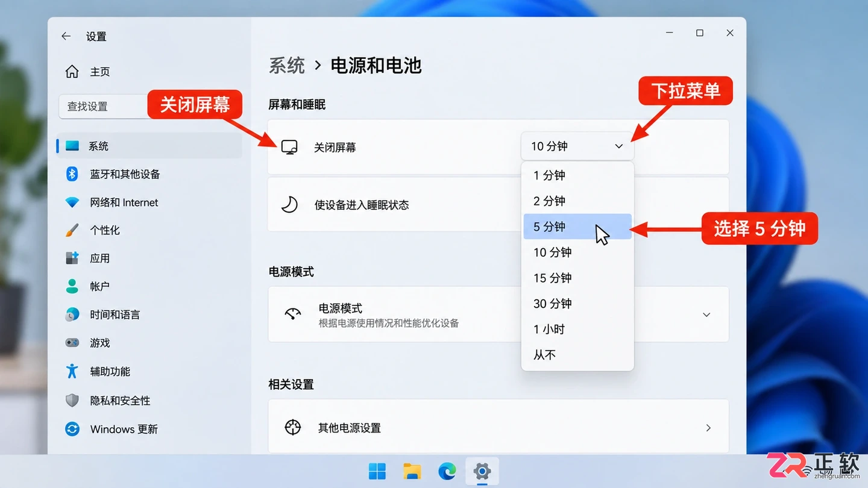Launch Microsoft Edge from taskbar

[447, 471]
